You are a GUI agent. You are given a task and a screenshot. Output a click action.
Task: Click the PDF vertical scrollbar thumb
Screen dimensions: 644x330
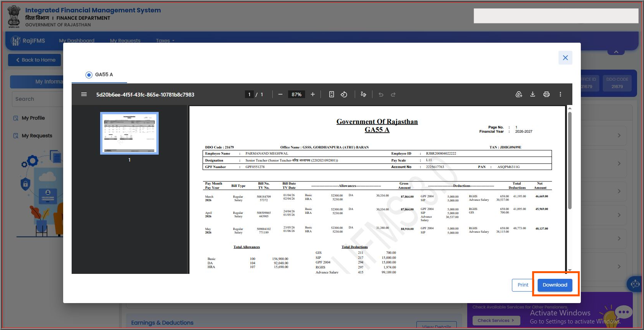click(570, 160)
